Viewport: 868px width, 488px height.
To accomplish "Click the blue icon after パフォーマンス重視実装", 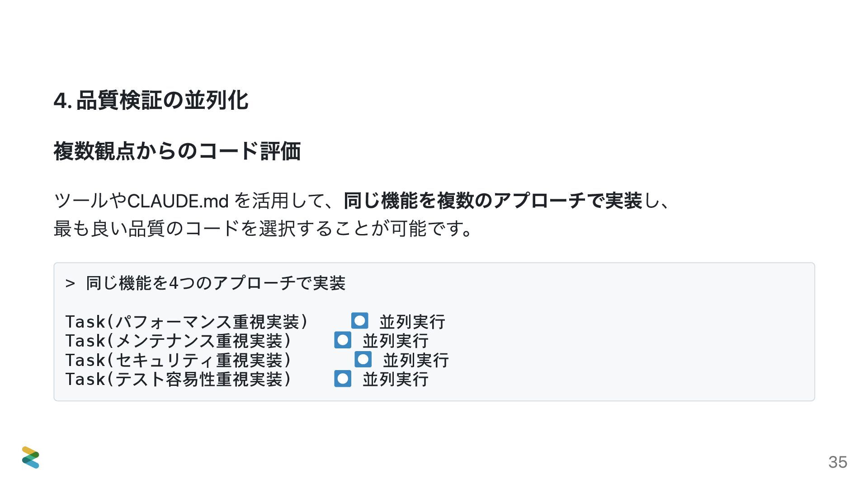I will pyautogui.click(x=360, y=321).
